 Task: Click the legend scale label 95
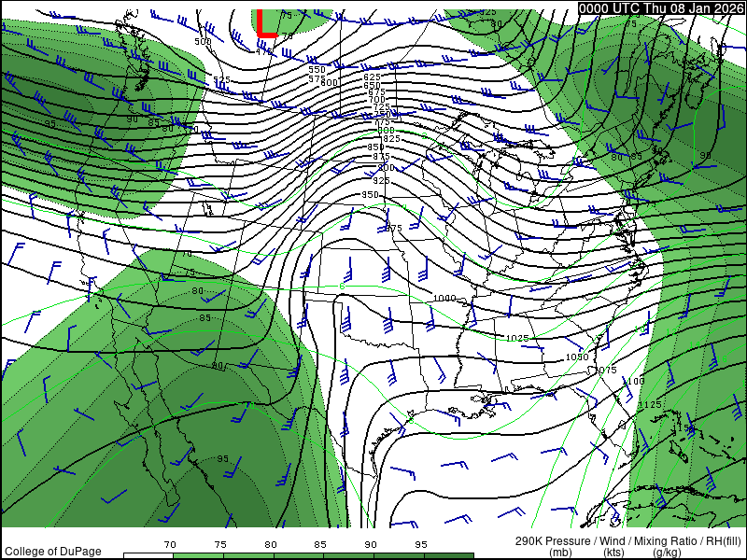[421, 544]
